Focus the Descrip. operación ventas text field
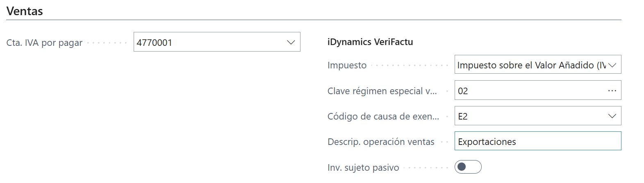The image size is (644, 183). (x=537, y=141)
